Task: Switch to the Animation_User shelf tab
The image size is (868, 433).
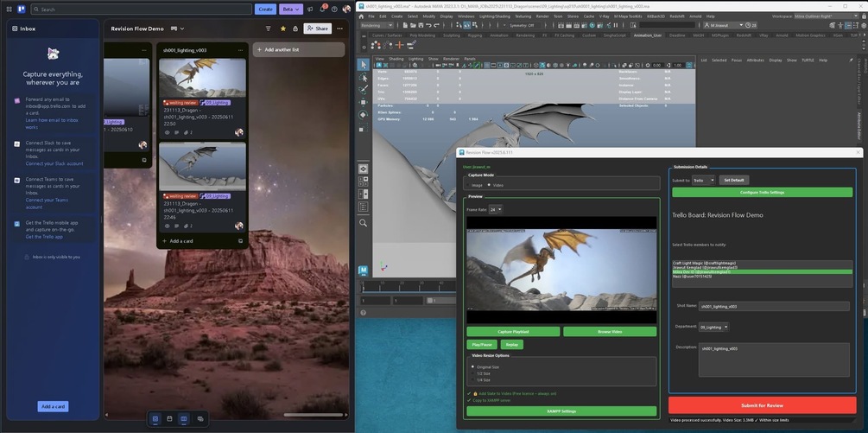Action: [x=648, y=35]
